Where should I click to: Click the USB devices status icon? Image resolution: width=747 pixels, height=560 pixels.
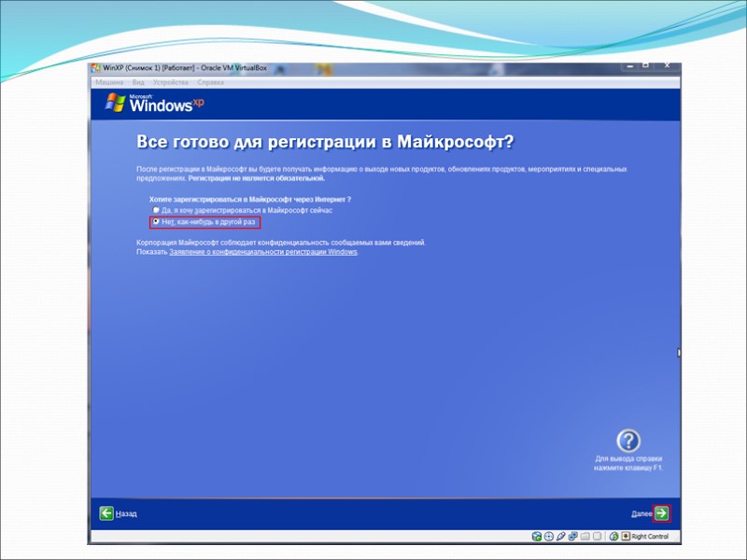tap(561, 536)
